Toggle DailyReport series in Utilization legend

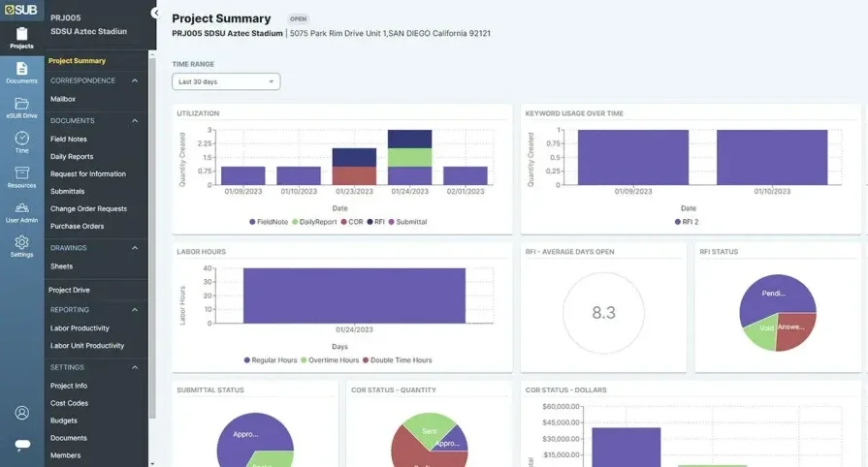click(314, 222)
